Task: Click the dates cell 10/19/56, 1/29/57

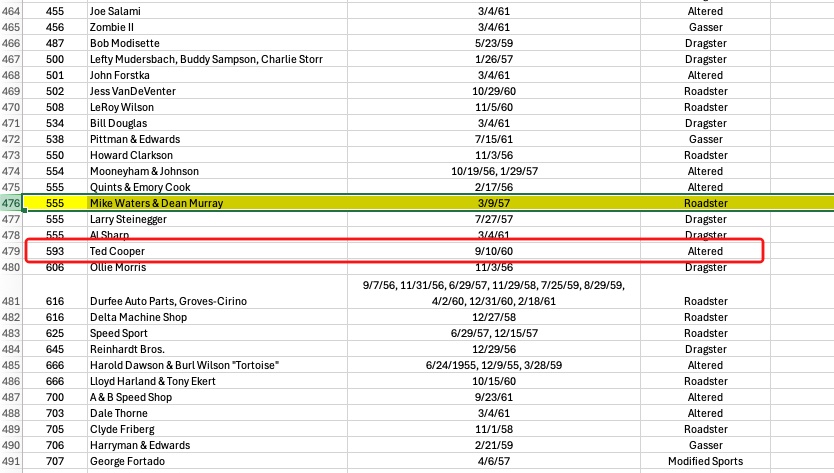Action: point(494,171)
